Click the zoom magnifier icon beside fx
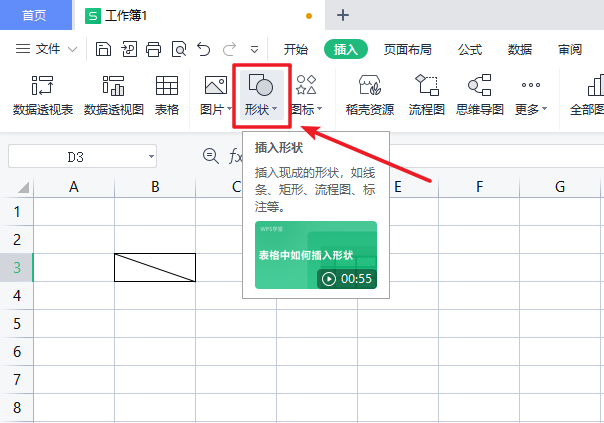Viewport: 604px width, 423px height. pyautogui.click(x=210, y=156)
